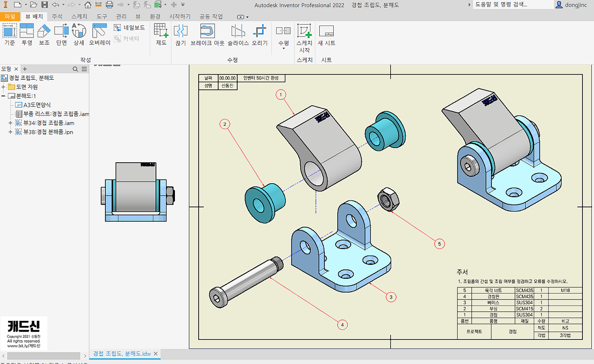Image resolution: width=594 pixels, height=364 pixels.
Task: Click the Start Sketch tool (스케치 시작)
Action: pyautogui.click(x=304, y=38)
